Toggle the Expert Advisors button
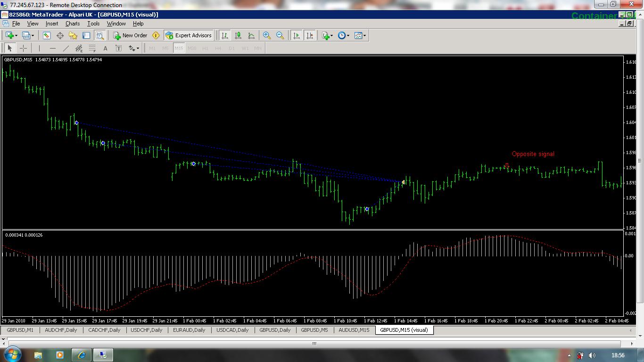 pyautogui.click(x=189, y=35)
